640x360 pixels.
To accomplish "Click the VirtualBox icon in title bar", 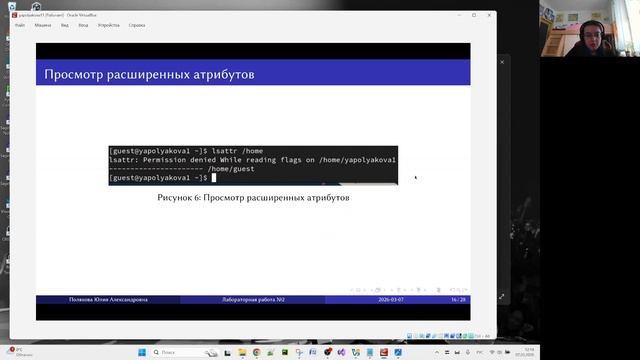I will [x=15, y=15].
